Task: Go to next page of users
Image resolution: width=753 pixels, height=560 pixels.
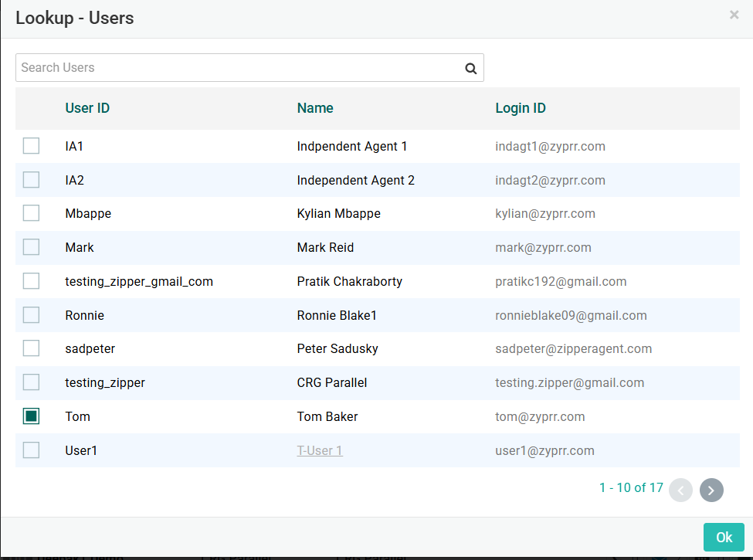Action: pos(711,490)
